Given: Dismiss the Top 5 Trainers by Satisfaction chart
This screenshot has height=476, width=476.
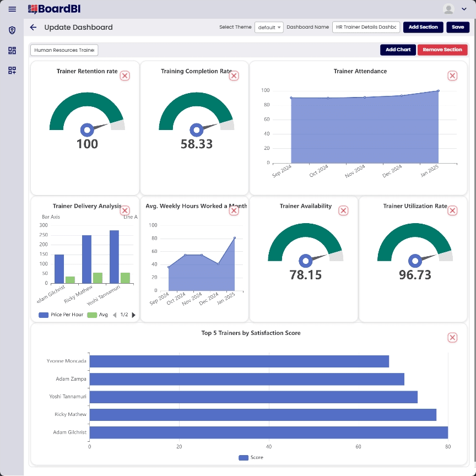Looking at the screenshot, I should point(452,337).
